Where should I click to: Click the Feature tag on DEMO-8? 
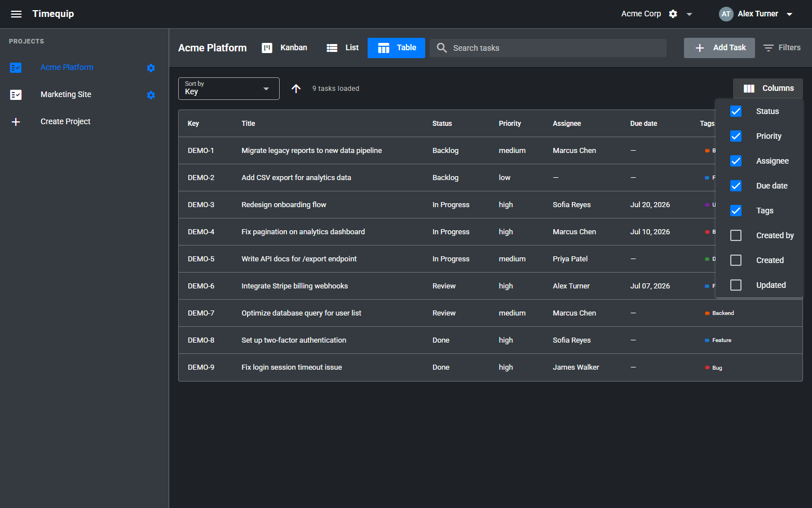(x=718, y=340)
